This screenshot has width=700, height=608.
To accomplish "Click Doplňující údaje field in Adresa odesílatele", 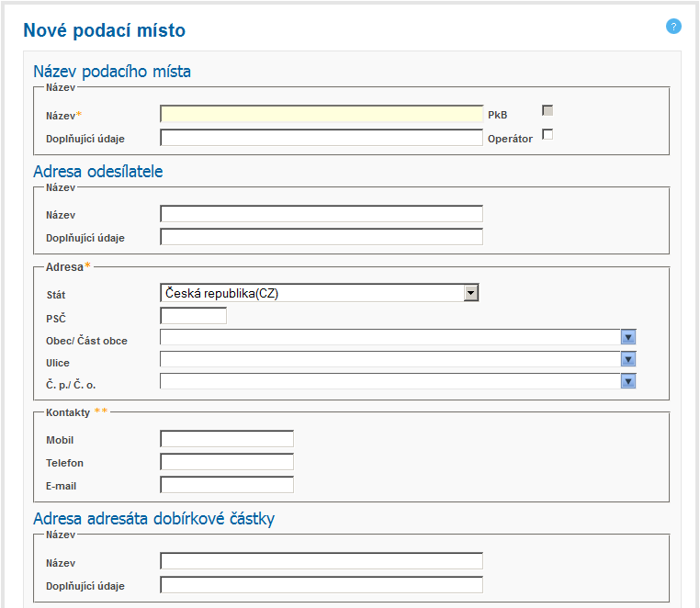I will pos(322,237).
